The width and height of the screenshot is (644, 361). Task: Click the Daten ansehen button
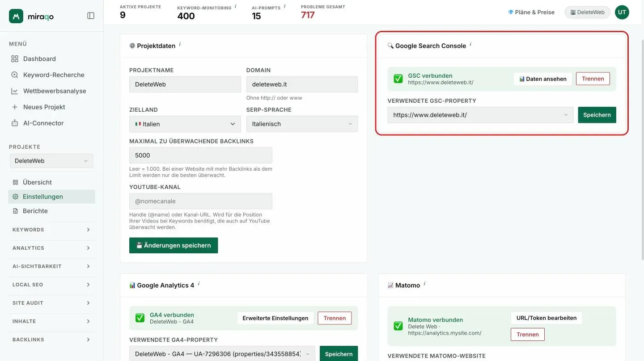(x=543, y=79)
